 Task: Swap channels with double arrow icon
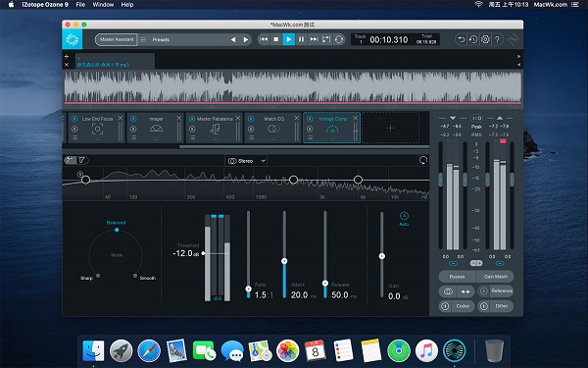(465, 291)
